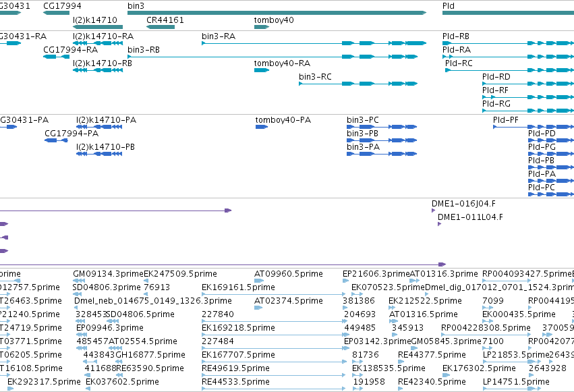Select protein Pld-PC
The image size is (574, 392).
551,194
